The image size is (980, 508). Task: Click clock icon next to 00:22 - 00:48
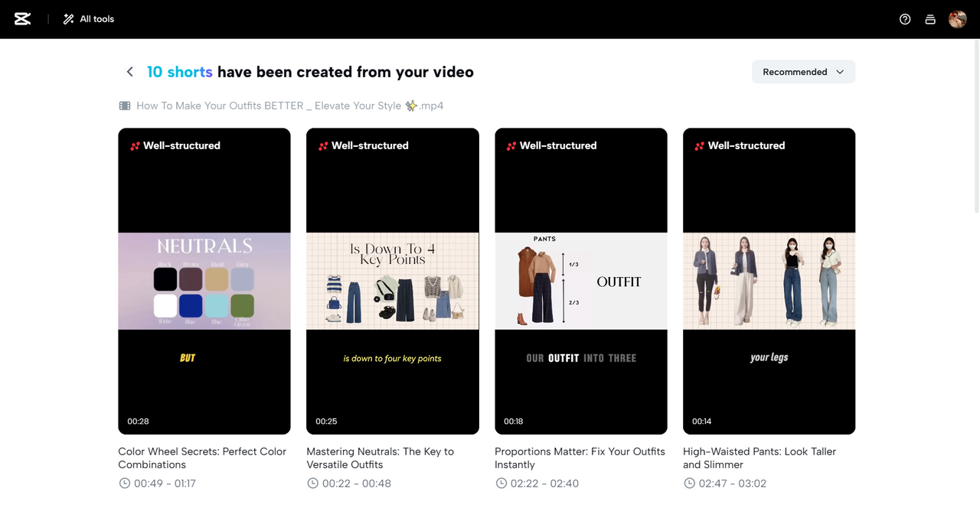tap(312, 484)
